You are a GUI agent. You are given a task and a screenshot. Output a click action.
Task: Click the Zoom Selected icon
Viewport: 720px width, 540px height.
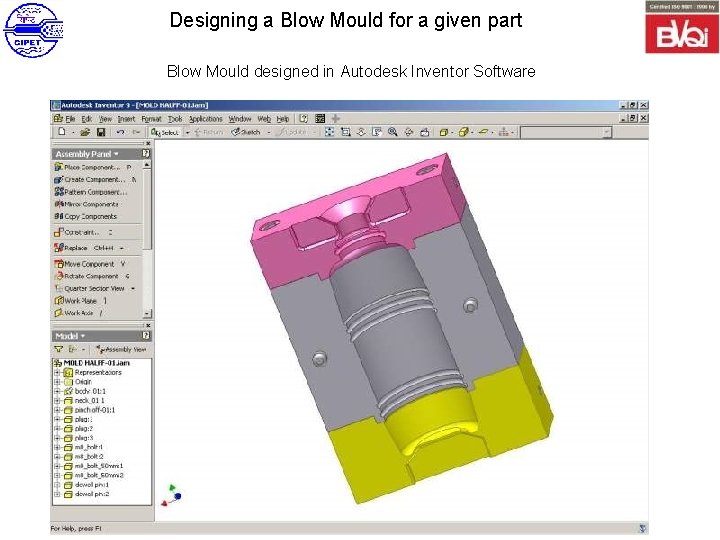pyautogui.click(x=377, y=132)
